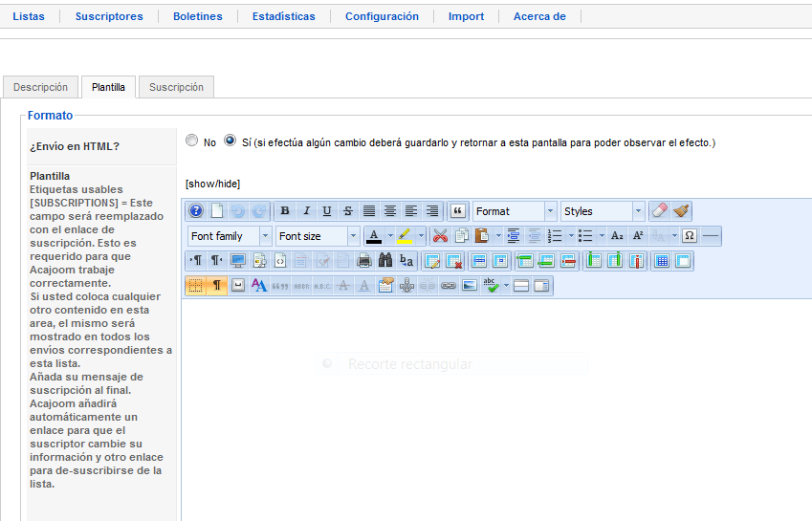Apply left text alignment
Screen dimensions: 812x521
pyautogui.click(x=411, y=211)
